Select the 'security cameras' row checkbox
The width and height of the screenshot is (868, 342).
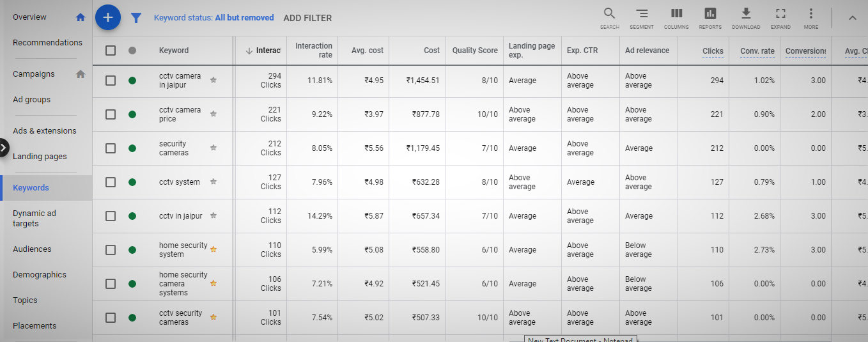[x=111, y=148]
